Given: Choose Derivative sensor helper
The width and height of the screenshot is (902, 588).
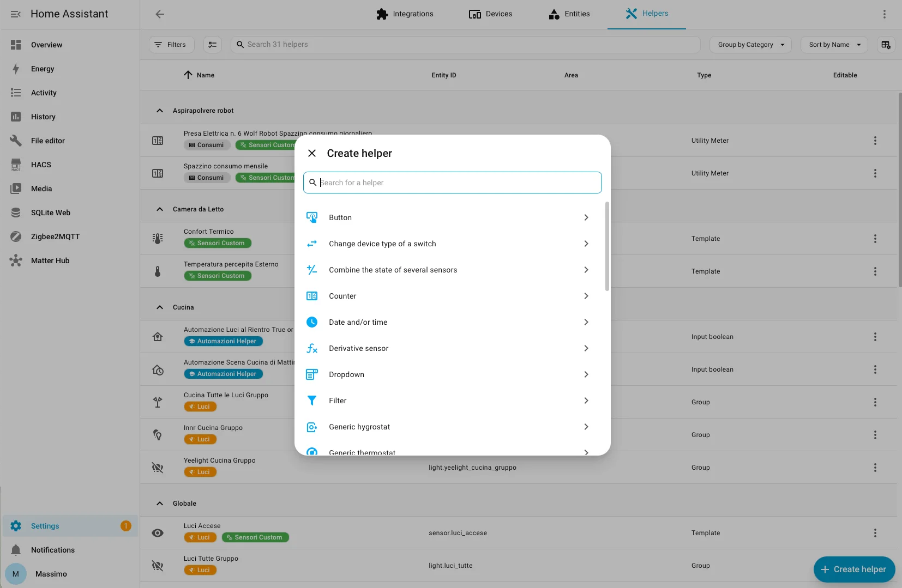Looking at the screenshot, I should 449,348.
